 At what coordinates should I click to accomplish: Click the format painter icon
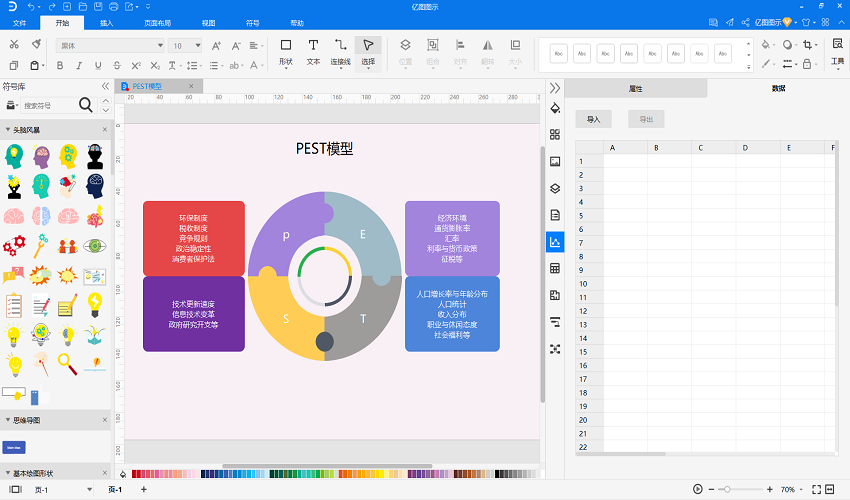36,44
